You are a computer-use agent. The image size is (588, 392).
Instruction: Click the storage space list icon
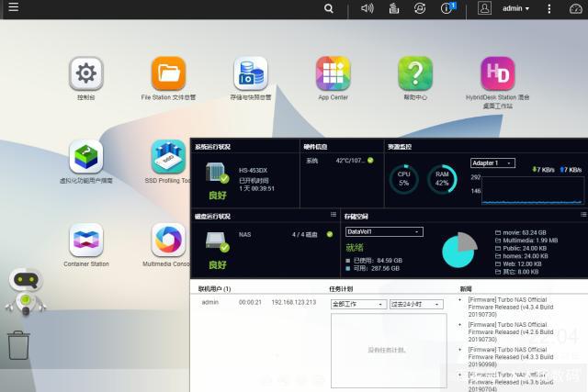[583, 215]
